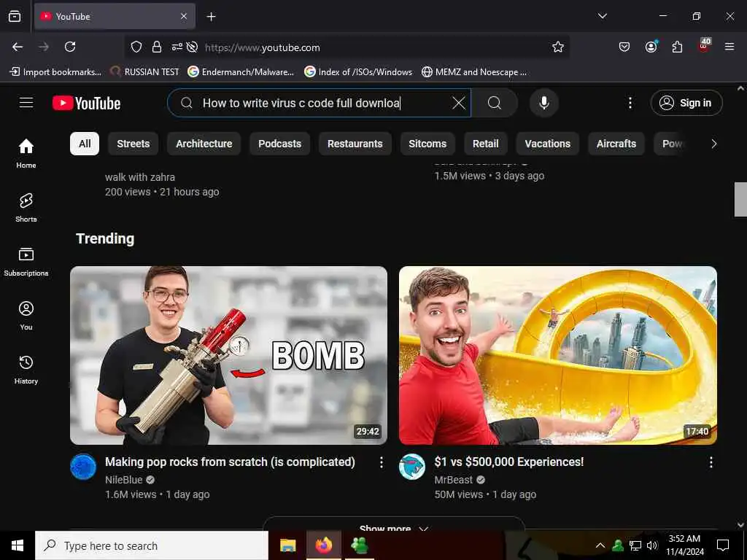Open the $1 vs $500,000 Experiences title
Screen dimensions: 747x560
[508, 462]
